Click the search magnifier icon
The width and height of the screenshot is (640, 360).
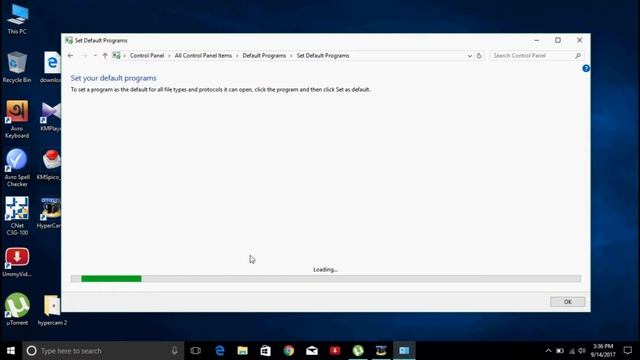click(x=578, y=56)
